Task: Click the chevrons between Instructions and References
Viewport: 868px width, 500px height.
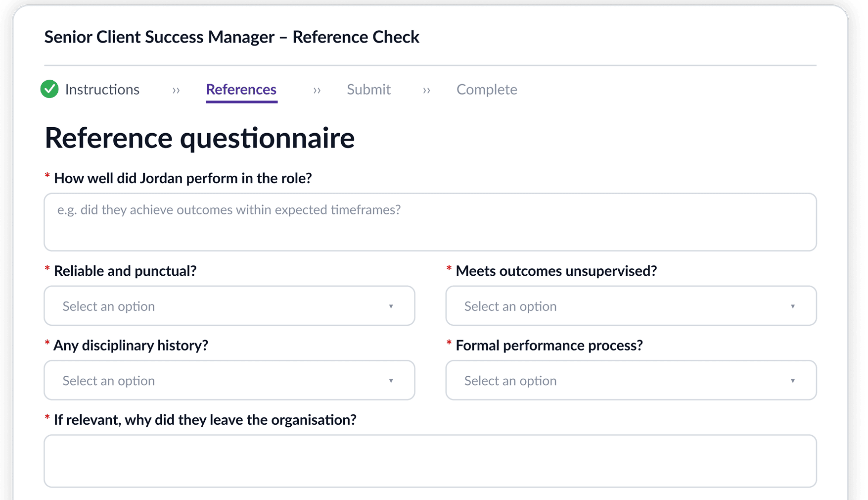Action: coord(176,91)
